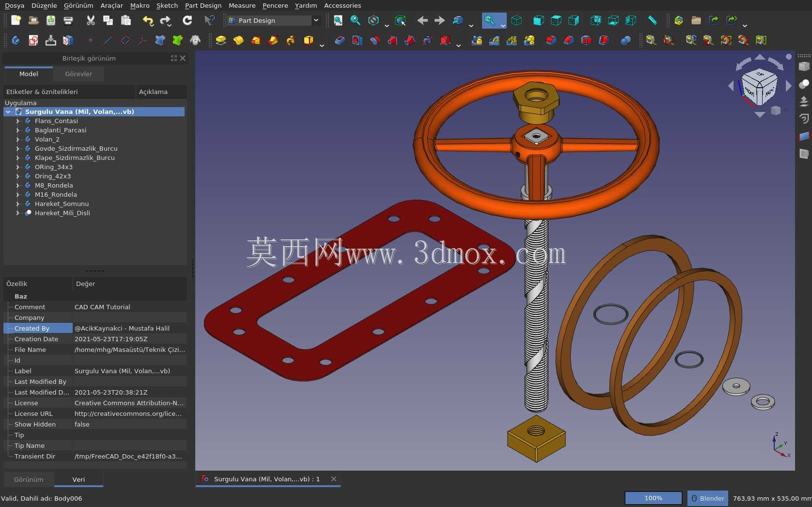Open the Sketch menu
Image resolution: width=812 pixels, height=507 pixels.
point(167,5)
